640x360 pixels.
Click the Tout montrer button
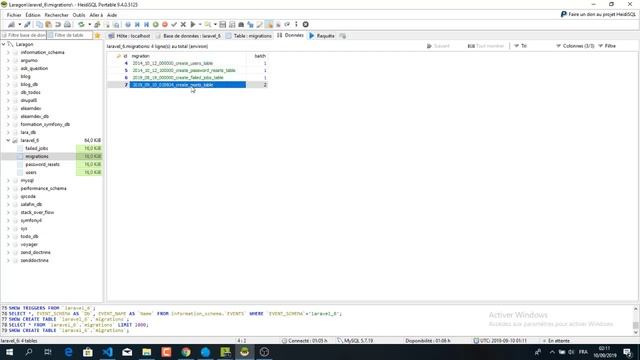tap(486, 46)
